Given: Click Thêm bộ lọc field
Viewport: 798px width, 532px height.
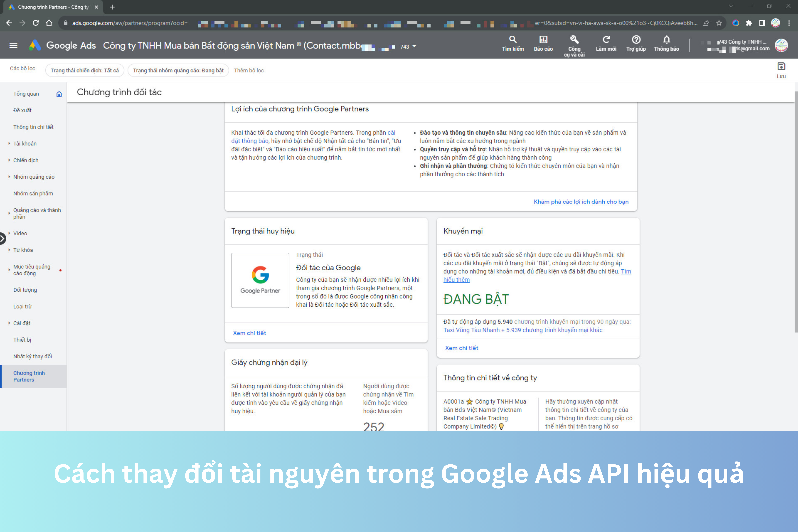Looking at the screenshot, I should (249, 71).
